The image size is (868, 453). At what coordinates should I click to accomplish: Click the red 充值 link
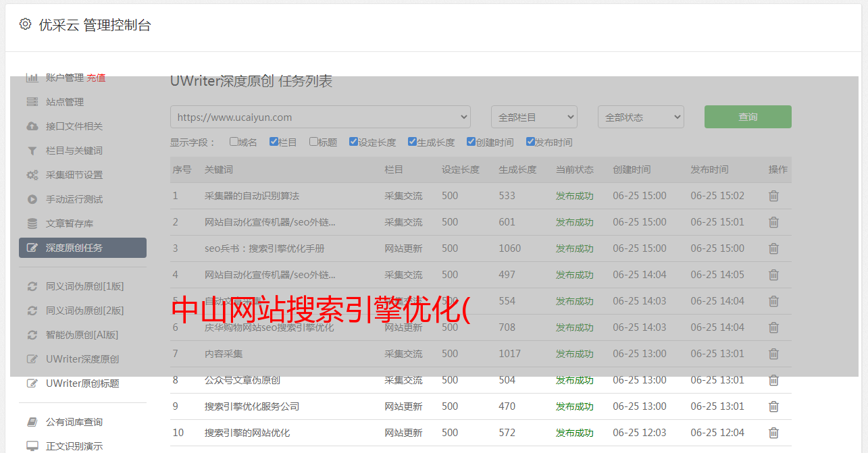pos(96,78)
